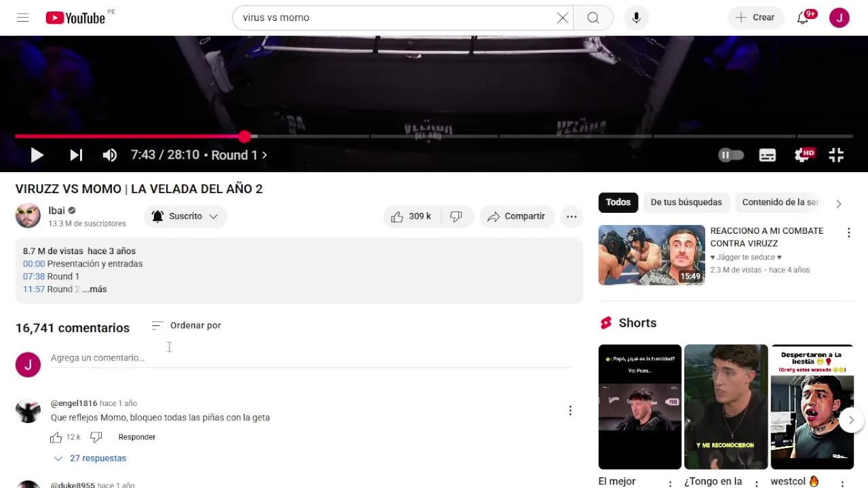Open Jägger te seduce channel link
This screenshot has width=868, height=488.
(746, 258)
